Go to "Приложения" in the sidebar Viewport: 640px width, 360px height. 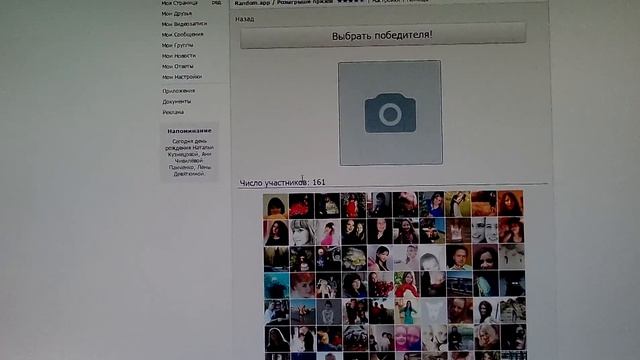tap(178, 91)
